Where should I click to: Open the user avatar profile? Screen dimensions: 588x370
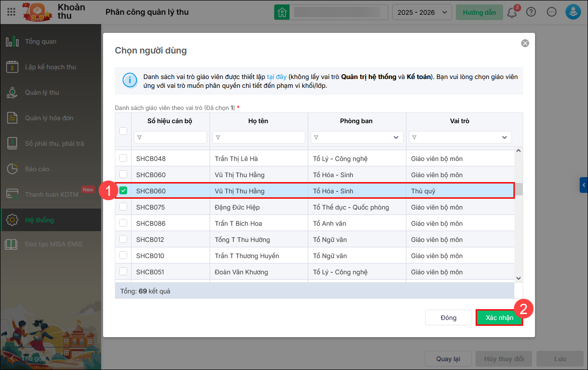click(573, 12)
